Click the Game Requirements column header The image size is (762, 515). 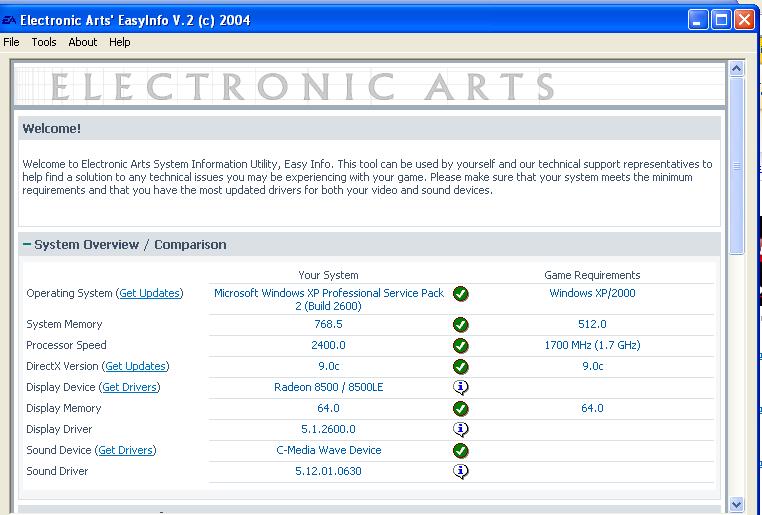point(592,275)
